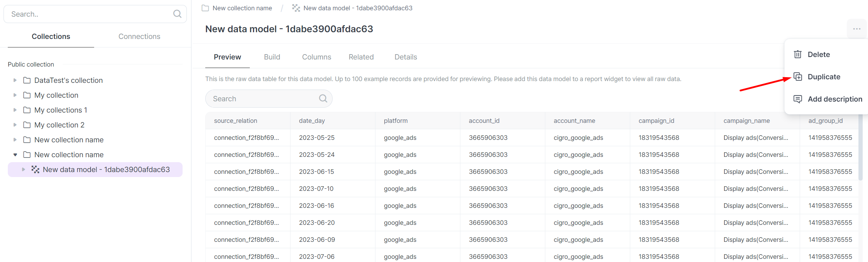Open New collection name breadcrumb link

coord(242,8)
